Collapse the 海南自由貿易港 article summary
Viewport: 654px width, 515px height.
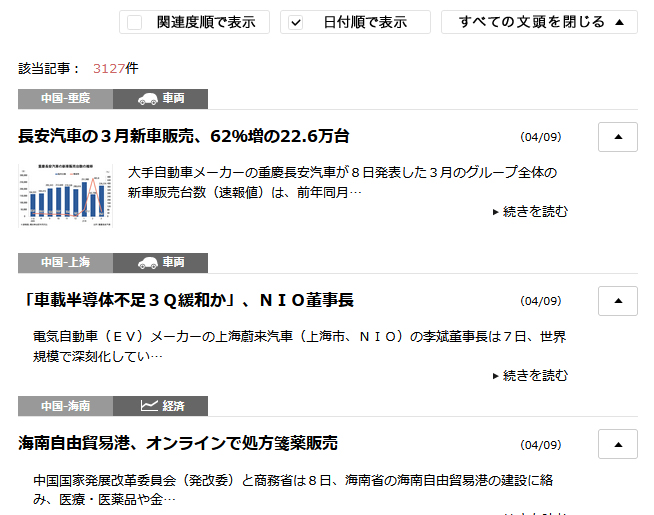click(618, 444)
